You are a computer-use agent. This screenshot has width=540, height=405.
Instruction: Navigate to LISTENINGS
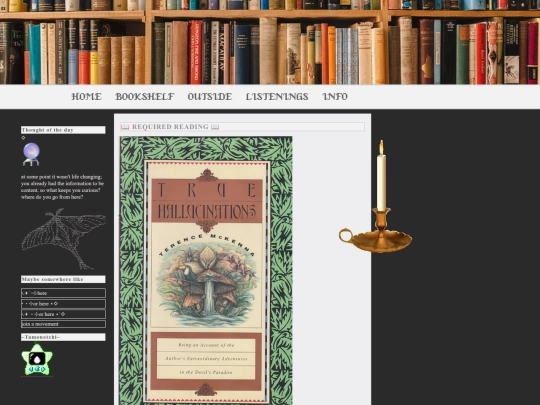tap(277, 97)
